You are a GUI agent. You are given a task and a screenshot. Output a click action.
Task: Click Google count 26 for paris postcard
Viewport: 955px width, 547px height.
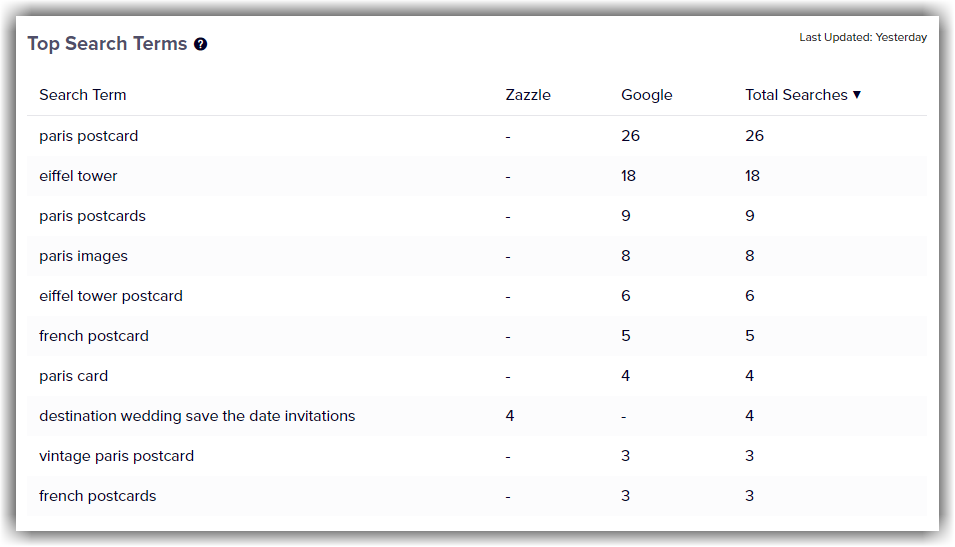point(630,136)
